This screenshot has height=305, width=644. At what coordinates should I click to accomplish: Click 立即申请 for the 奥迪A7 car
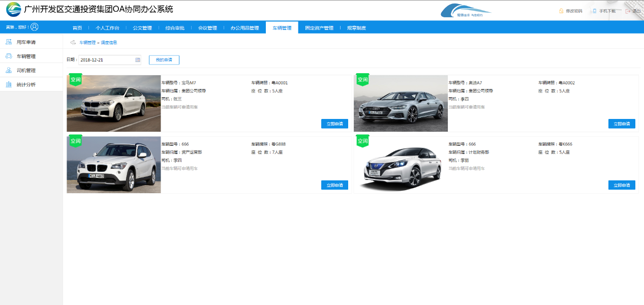(622, 124)
